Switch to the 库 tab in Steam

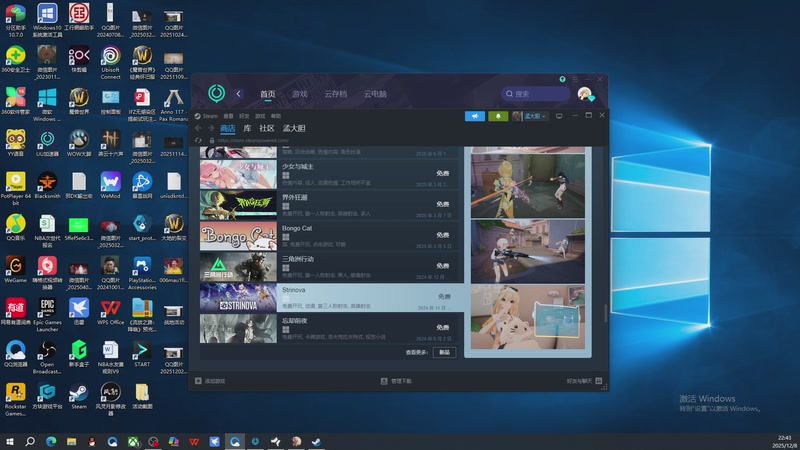tap(247, 128)
